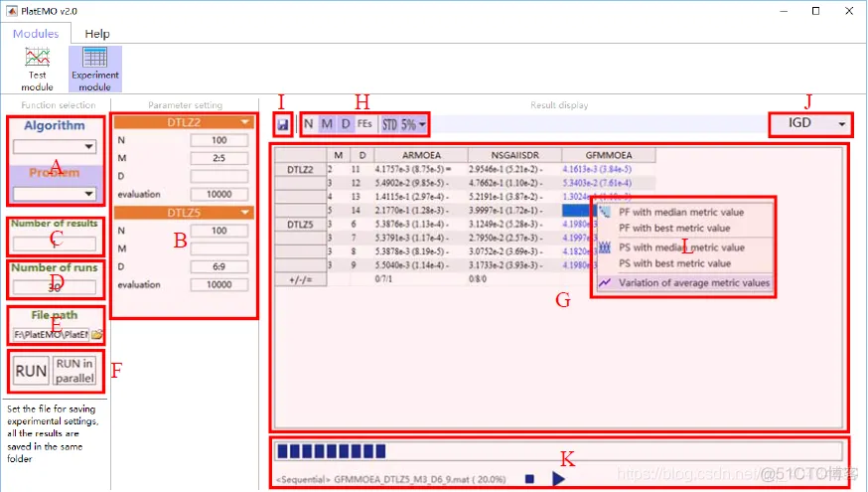The height and width of the screenshot is (492, 868).
Task: Click the DTLZ2 row label
Action: click(301, 170)
